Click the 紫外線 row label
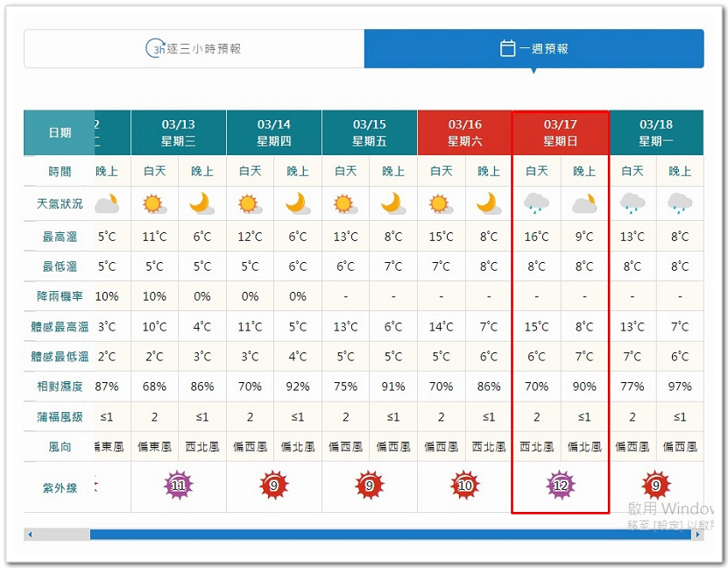 pyautogui.click(x=60, y=488)
